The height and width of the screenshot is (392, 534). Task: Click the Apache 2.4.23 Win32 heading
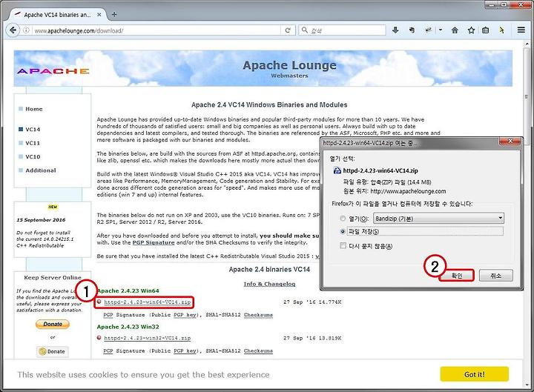[128, 327]
